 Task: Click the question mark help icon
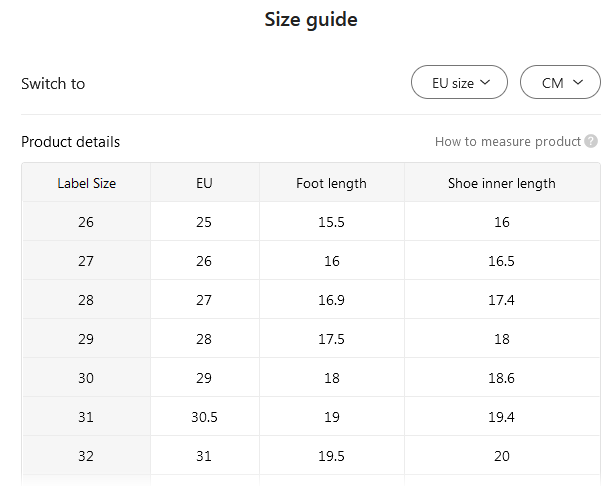click(591, 141)
